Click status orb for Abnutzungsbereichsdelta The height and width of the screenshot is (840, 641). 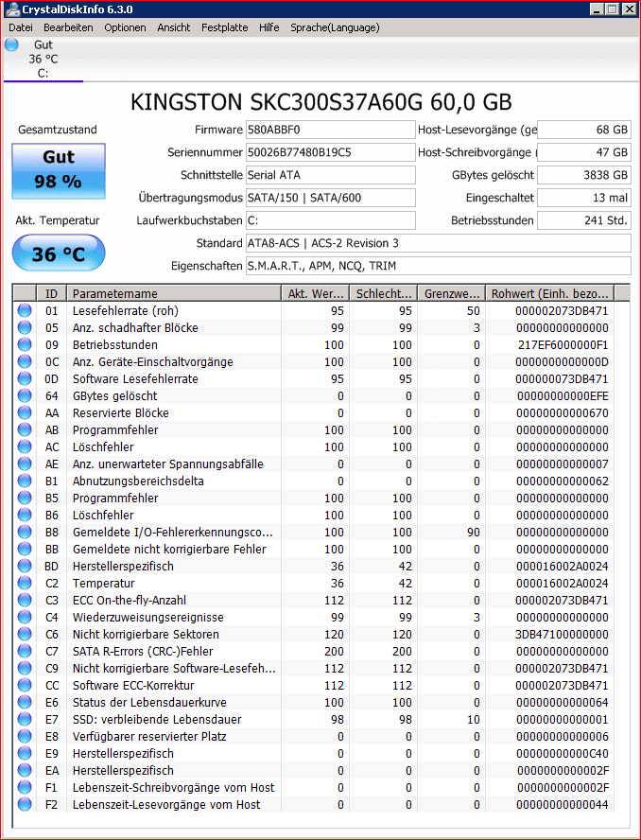pyautogui.click(x=24, y=481)
